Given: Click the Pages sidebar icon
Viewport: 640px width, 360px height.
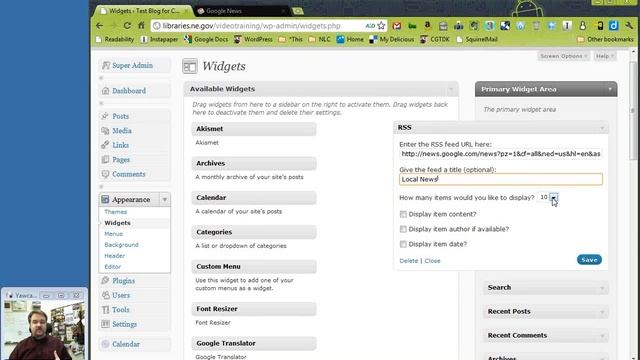Looking at the screenshot, I should pyautogui.click(x=105, y=160).
